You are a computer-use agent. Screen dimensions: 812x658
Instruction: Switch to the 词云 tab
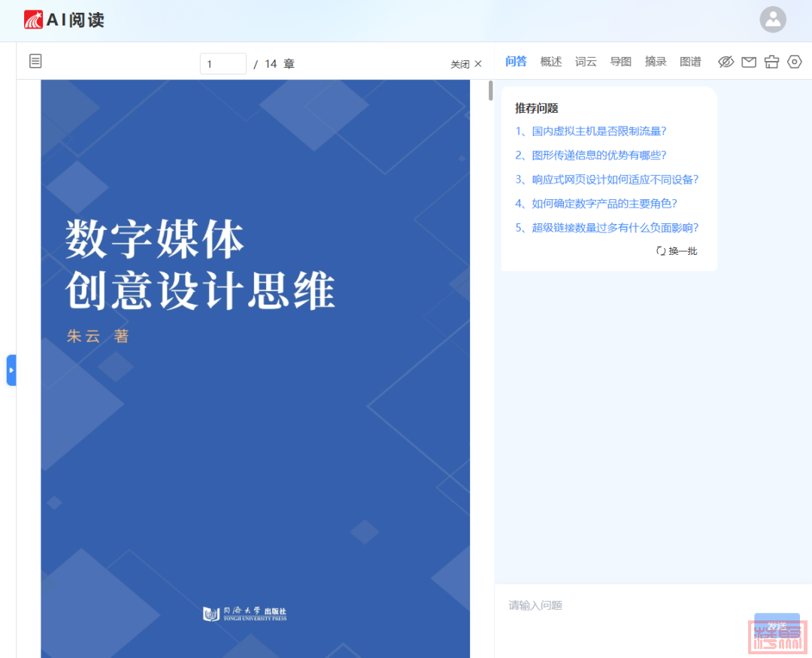click(586, 62)
